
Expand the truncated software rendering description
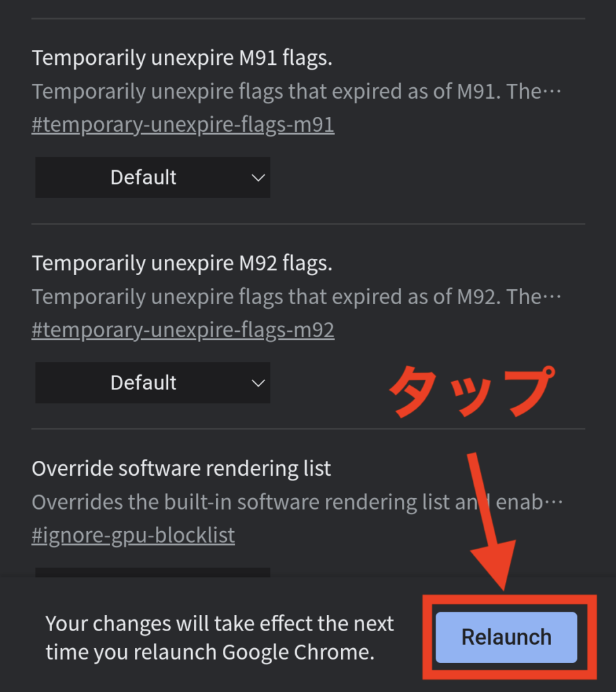297,502
